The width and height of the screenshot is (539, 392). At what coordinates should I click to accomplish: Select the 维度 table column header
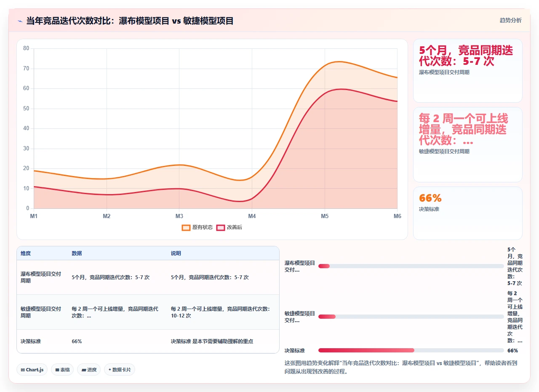pos(26,253)
